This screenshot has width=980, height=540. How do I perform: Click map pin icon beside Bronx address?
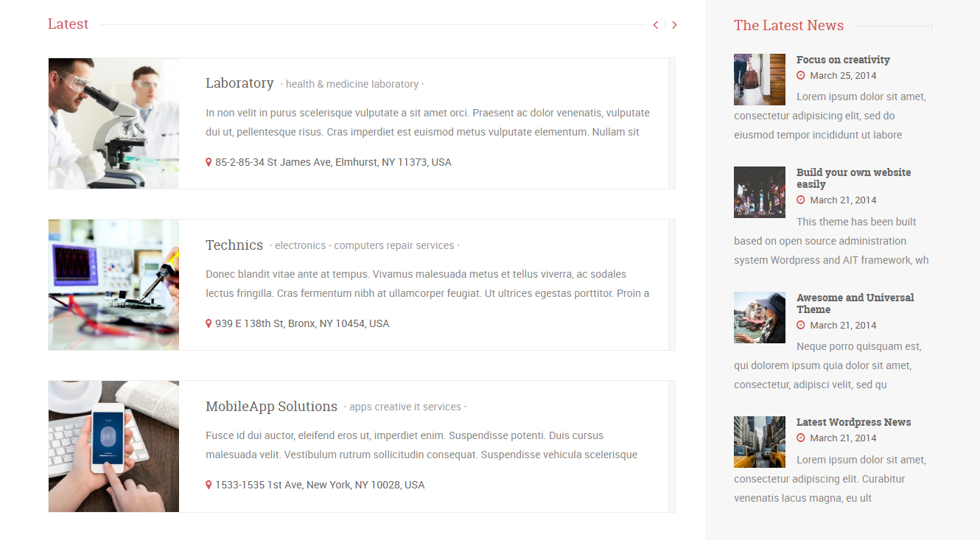(209, 323)
